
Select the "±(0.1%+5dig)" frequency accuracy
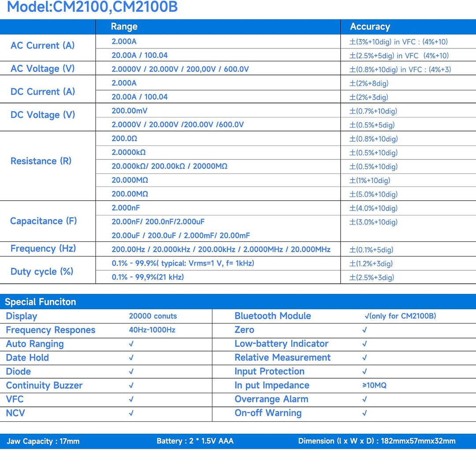click(x=371, y=250)
